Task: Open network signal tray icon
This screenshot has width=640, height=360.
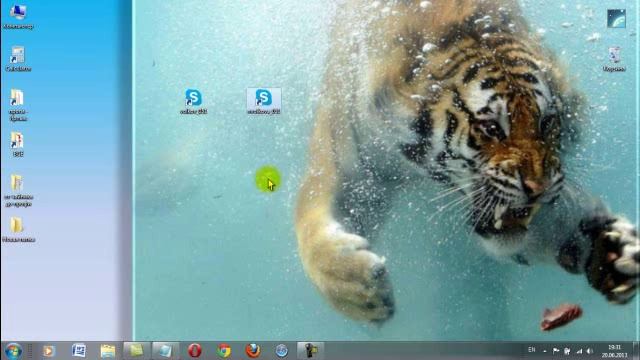Action: click(x=579, y=351)
